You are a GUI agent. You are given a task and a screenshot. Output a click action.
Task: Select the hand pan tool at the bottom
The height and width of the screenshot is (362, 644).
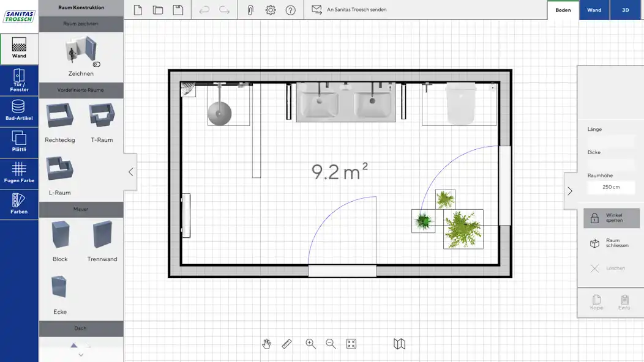(266, 344)
